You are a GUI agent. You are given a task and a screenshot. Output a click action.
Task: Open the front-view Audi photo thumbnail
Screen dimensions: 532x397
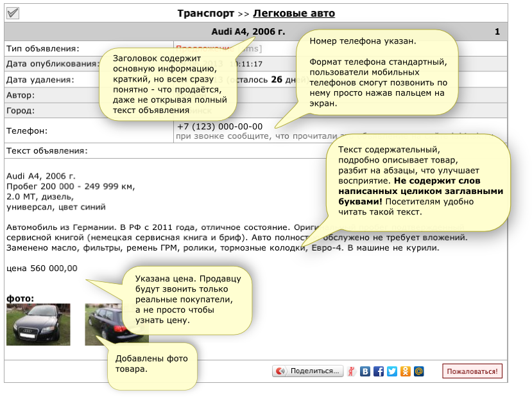tap(39, 324)
